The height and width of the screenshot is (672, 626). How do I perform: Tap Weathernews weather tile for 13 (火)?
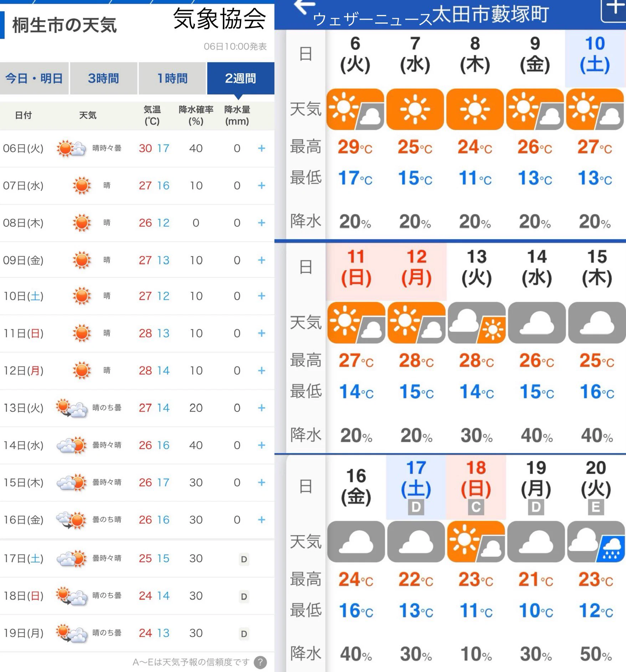(477, 323)
